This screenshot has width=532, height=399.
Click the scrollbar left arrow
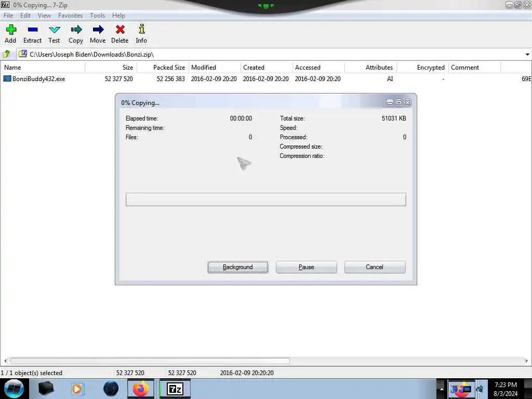tap(5, 361)
